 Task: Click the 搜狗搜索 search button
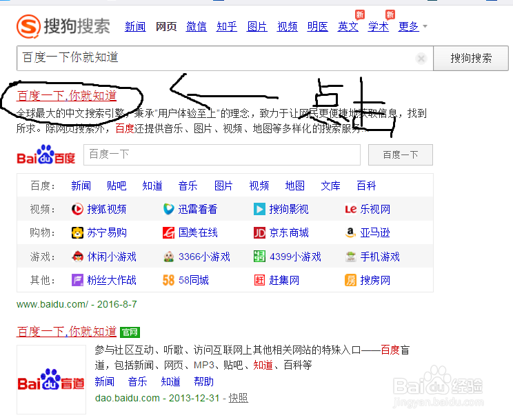tap(471, 58)
